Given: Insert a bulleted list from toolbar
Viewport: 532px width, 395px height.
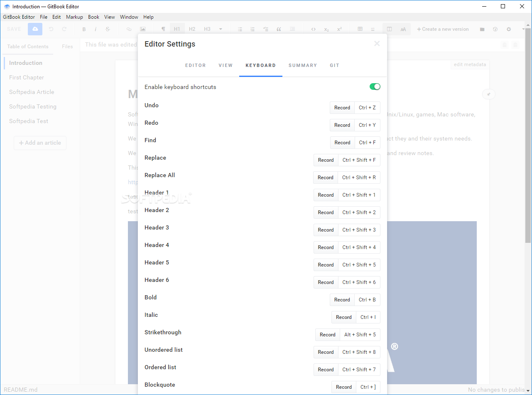Looking at the screenshot, I should click(240, 29).
